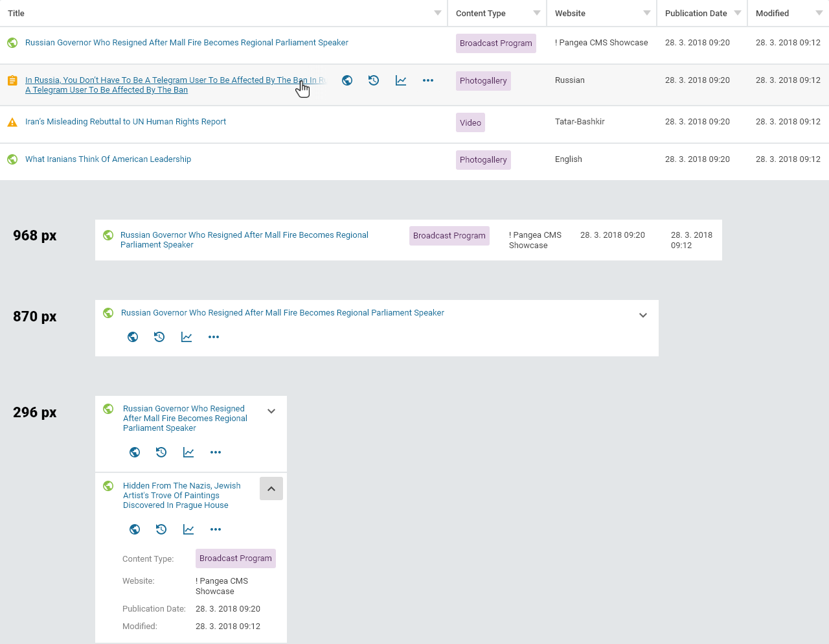This screenshot has height=644, width=829.
Task: Open the top table's Russian Governor article link
Action: point(187,43)
